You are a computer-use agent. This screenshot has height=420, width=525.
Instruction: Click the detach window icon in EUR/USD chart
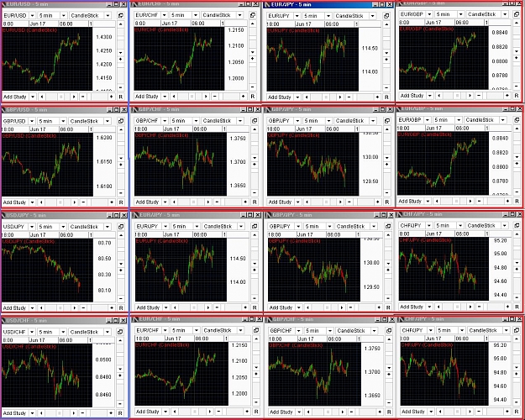click(121, 15)
